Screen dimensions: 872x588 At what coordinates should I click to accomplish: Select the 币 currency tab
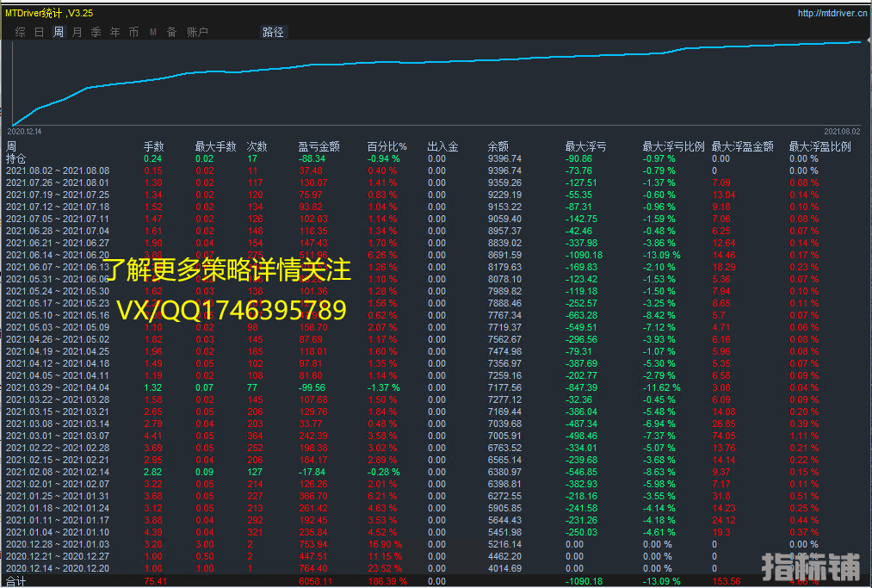(133, 32)
